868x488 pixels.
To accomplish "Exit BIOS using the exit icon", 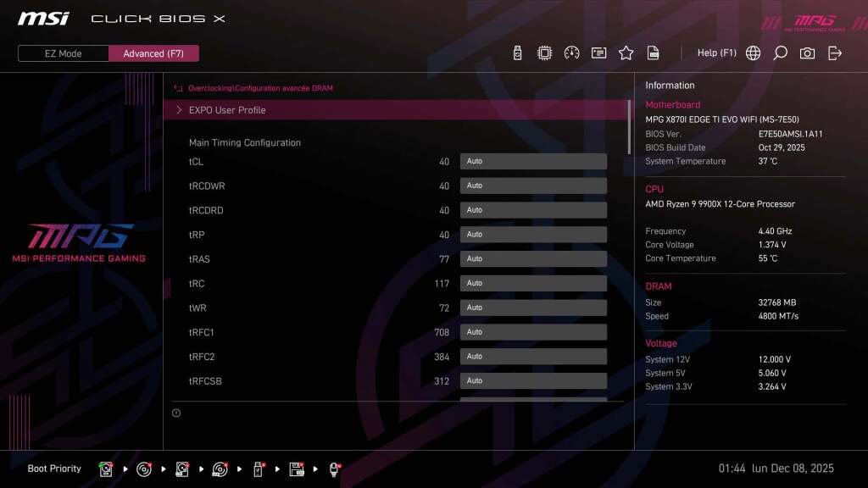I will pos(835,53).
